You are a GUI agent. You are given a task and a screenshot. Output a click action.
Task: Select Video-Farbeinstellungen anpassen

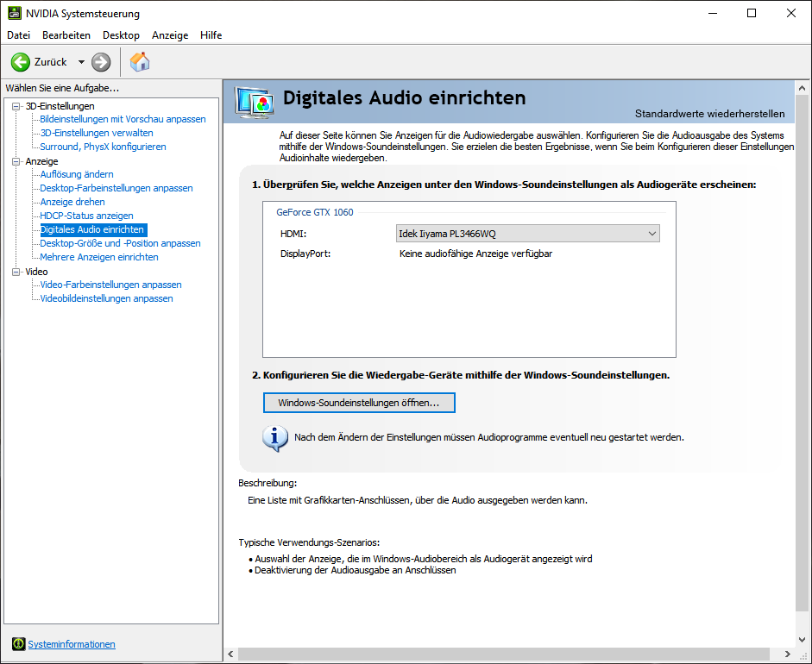coord(110,285)
